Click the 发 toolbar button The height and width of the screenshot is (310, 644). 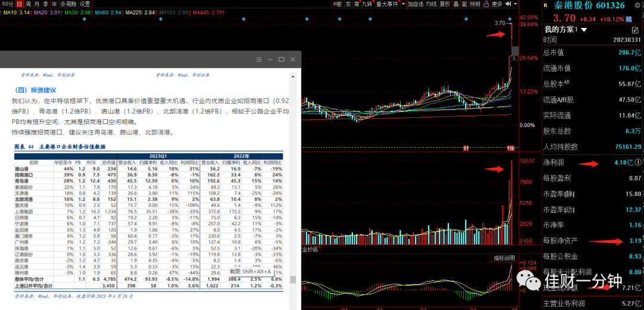pyautogui.click(x=348, y=4)
